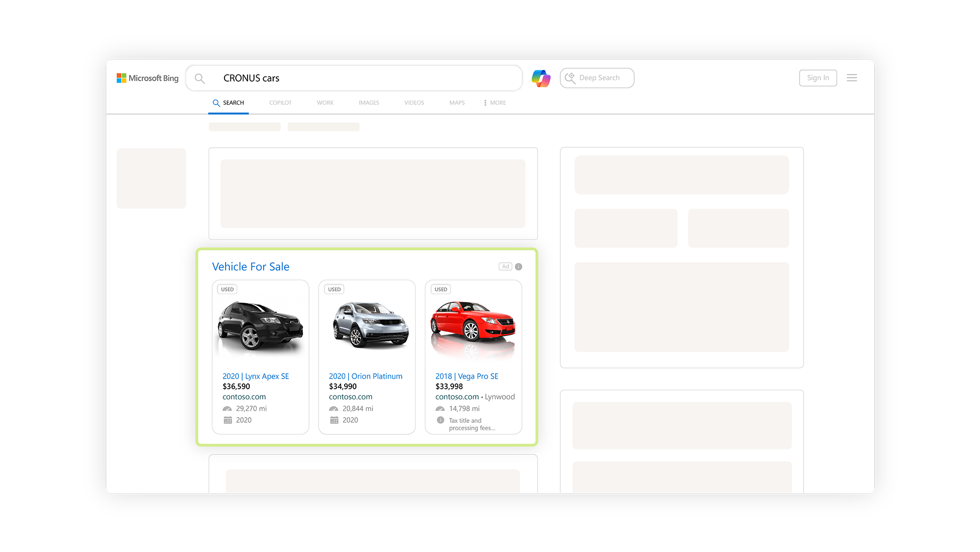Click the Ad badge label
This screenshot has width=980, height=552.
(x=505, y=266)
